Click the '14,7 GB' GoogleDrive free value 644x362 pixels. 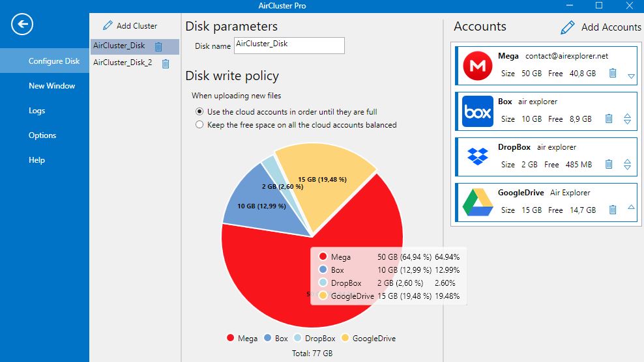[x=582, y=210]
